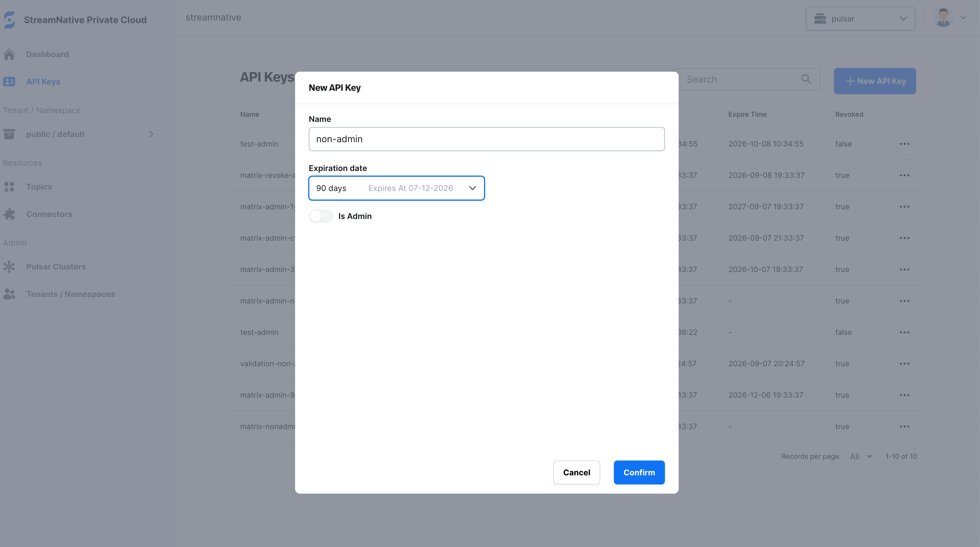
Task: Click the StreamNative logo icon
Action: [x=9, y=20]
